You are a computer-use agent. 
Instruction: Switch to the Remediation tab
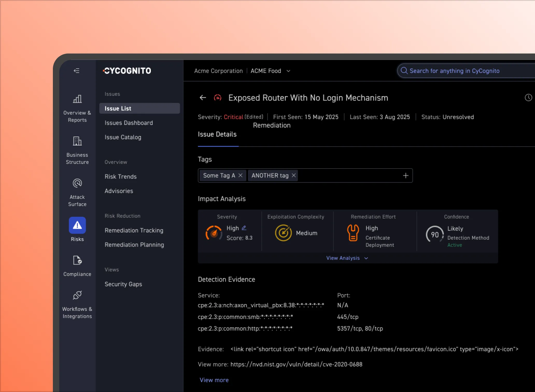[x=272, y=125]
